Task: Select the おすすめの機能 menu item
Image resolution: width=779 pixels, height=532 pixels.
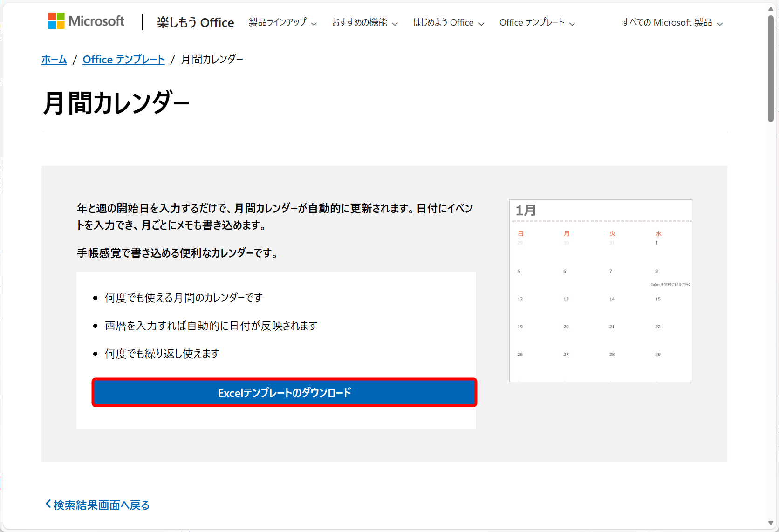Action: click(362, 22)
